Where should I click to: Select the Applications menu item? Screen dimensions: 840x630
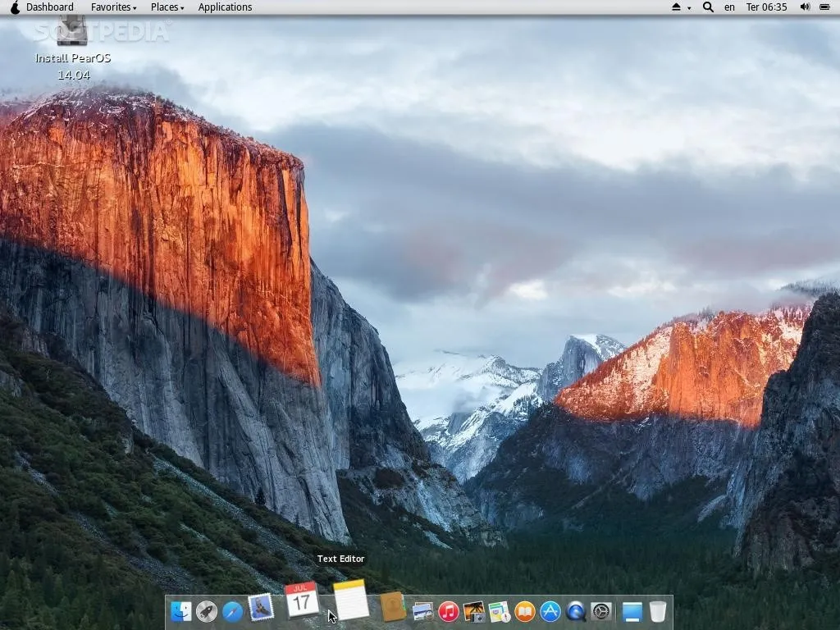coord(225,7)
